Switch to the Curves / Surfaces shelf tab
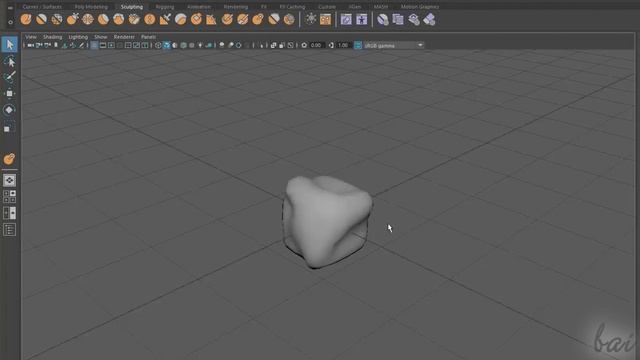The width and height of the screenshot is (640, 360). pyautogui.click(x=42, y=7)
